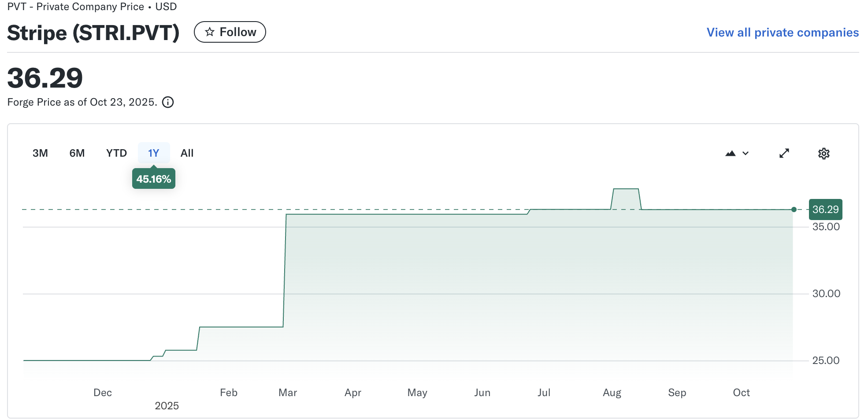Click the end-point dot on the price line
The height and width of the screenshot is (419, 868).
[x=794, y=209]
